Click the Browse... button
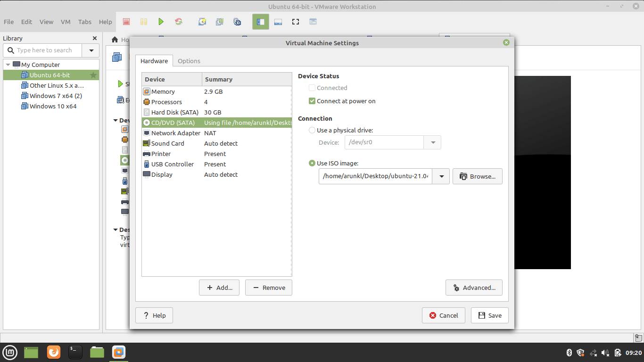 [x=478, y=176]
